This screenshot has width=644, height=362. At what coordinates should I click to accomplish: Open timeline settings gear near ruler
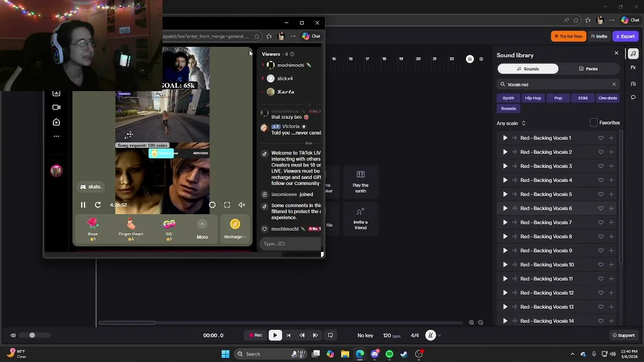pyautogui.click(x=481, y=59)
